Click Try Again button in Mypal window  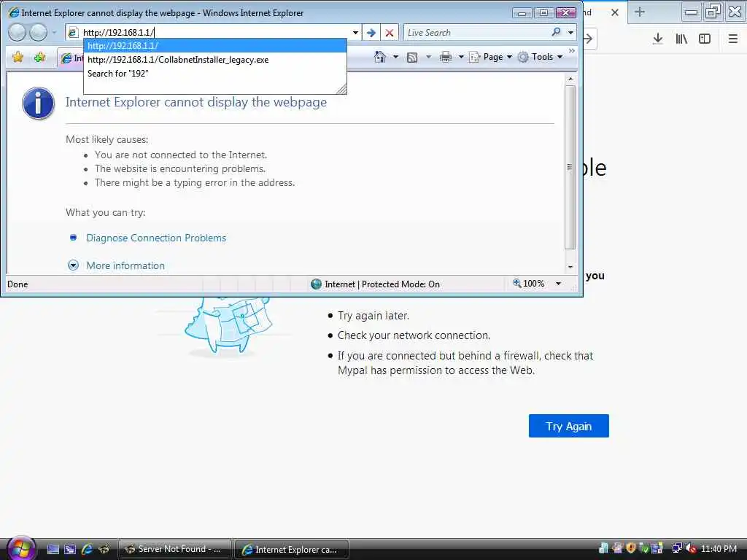click(568, 426)
